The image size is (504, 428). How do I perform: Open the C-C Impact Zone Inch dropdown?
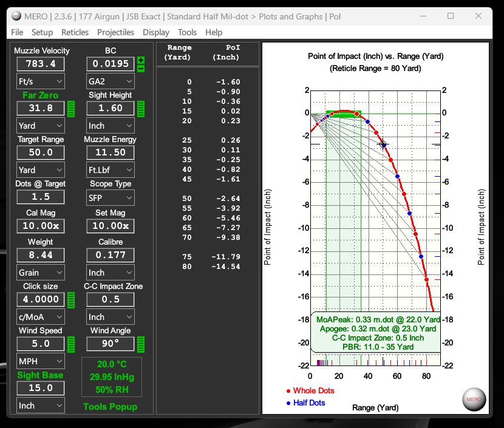(x=111, y=317)
